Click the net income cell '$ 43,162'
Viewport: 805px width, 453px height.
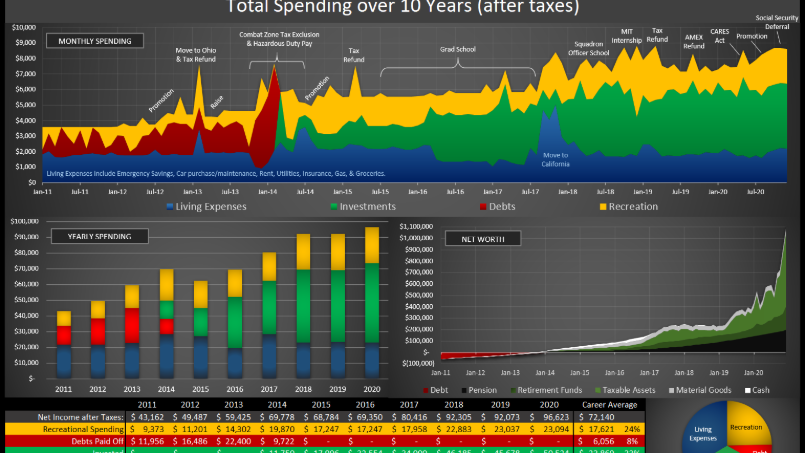147,417
